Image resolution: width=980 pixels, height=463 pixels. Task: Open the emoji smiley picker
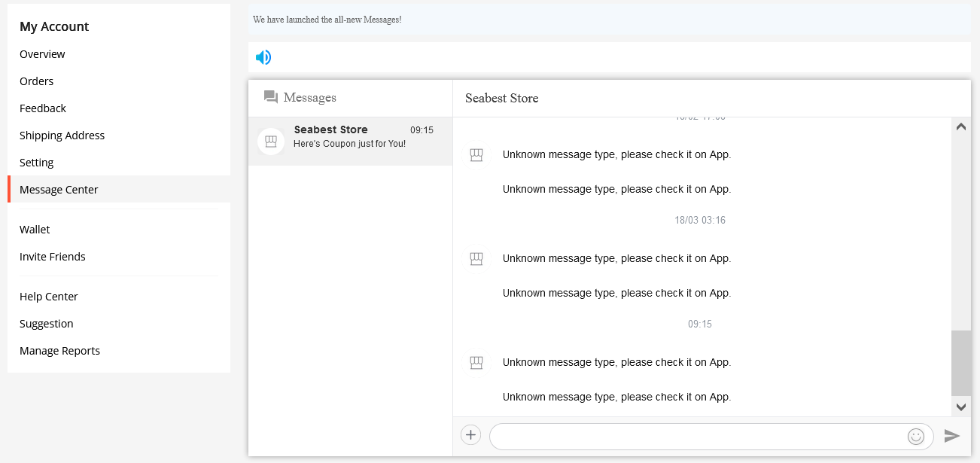click(915, 436)
